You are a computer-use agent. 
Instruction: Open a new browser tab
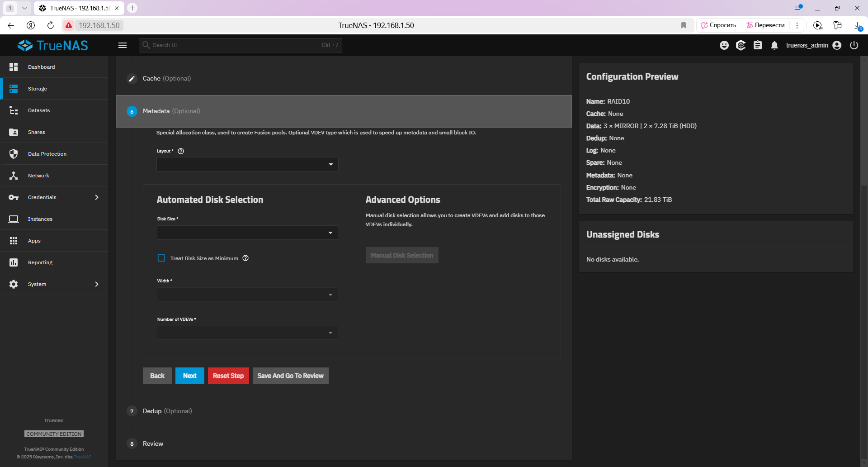[132, 8]
